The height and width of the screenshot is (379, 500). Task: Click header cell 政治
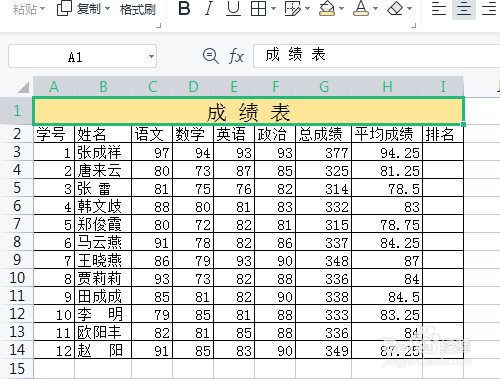tap(275, 134)
